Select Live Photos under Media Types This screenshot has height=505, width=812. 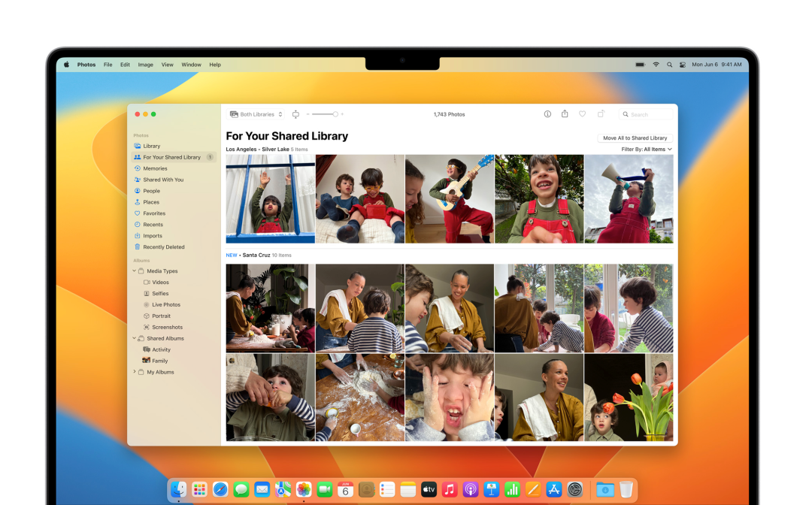point(166,305)
